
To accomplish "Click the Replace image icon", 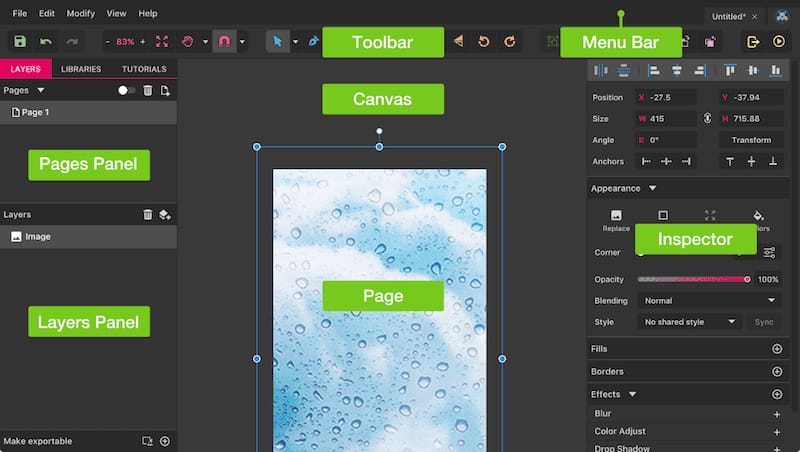I will 616,220.
